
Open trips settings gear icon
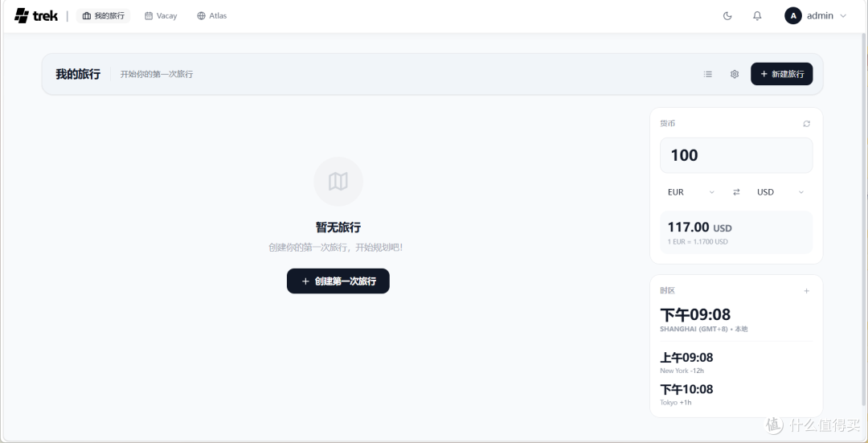pos(735,74)
